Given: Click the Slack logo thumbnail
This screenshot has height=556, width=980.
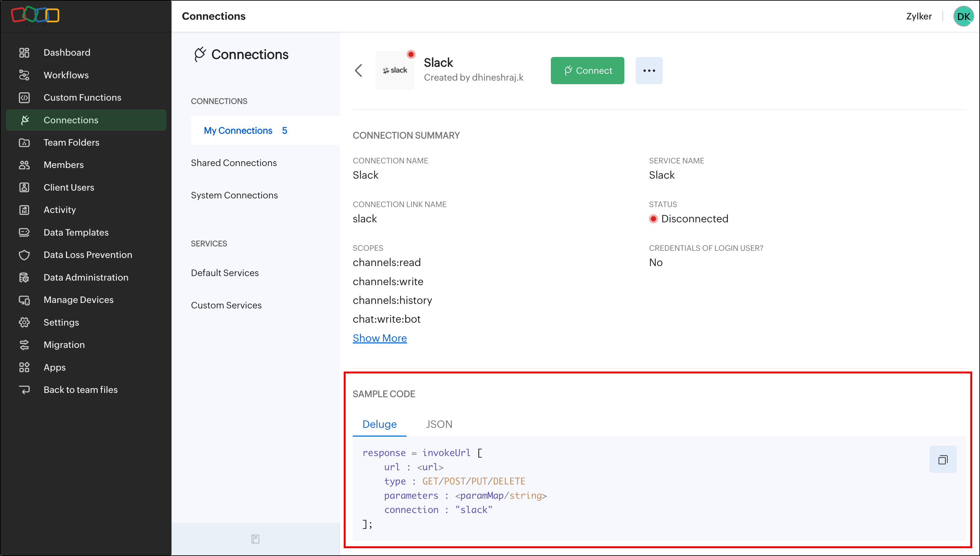Looking at the screenshot, I should tap(395, 70).
